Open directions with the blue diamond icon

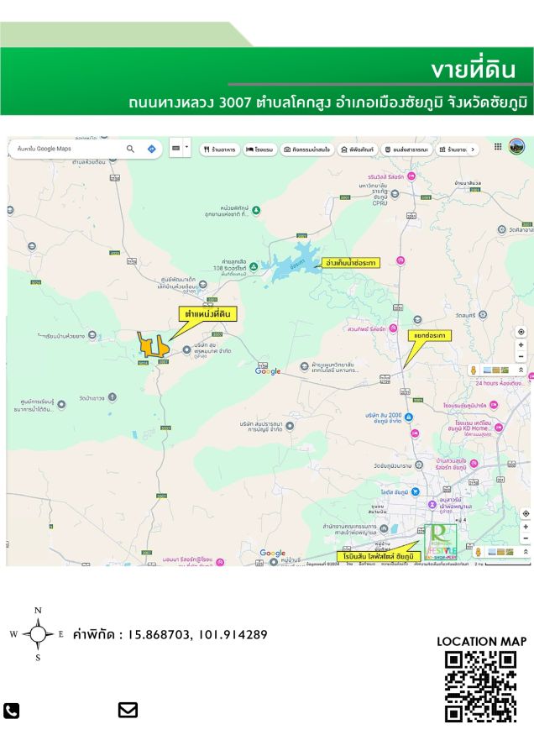coord(151,149)
